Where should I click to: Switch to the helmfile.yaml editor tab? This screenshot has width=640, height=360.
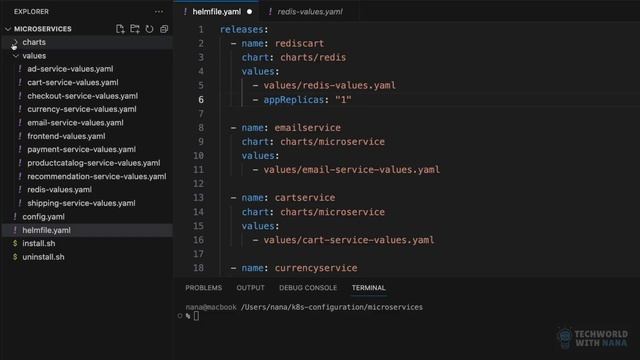pos(216,12)
